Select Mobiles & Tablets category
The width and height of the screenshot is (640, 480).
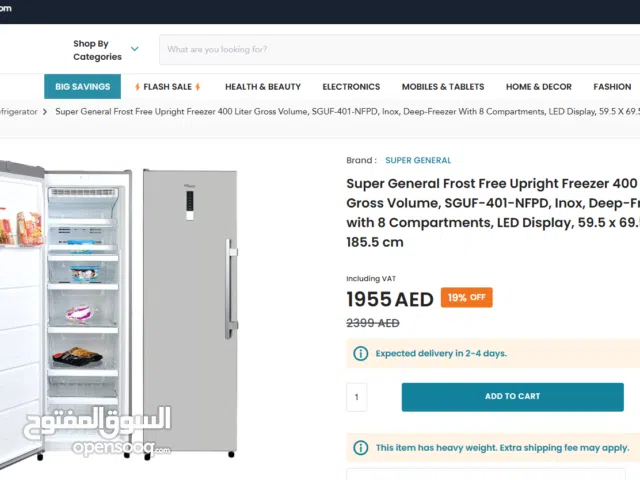443,87
